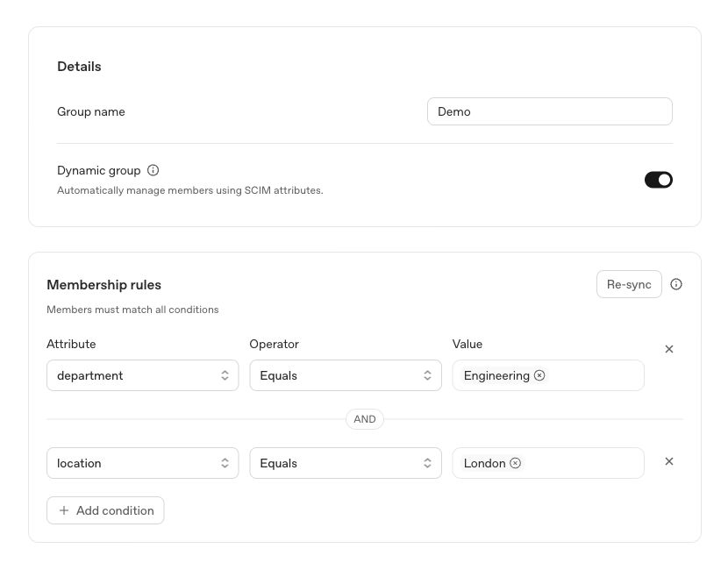
Task: Remove the Engineering value chip
Action: (539, 375)
